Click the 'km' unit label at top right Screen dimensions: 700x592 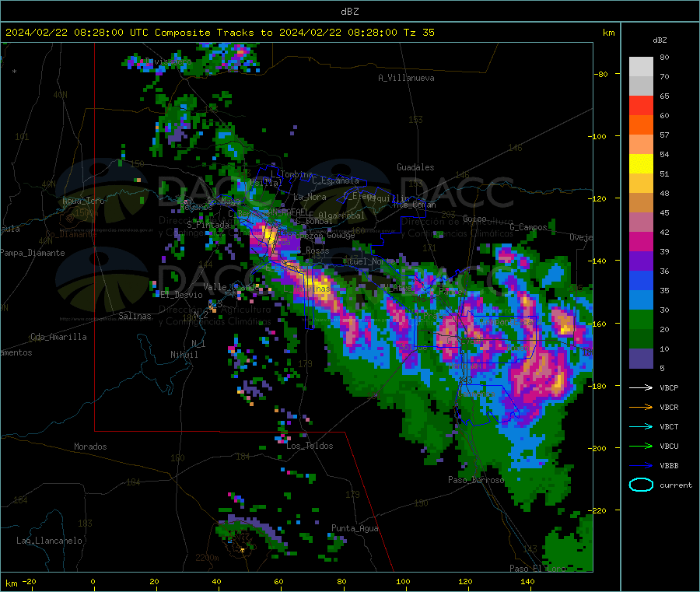(x=608, y=33)
